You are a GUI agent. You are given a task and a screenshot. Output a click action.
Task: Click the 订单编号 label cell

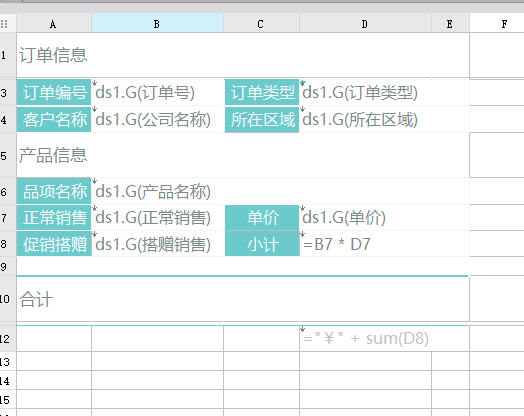point(54,92)
